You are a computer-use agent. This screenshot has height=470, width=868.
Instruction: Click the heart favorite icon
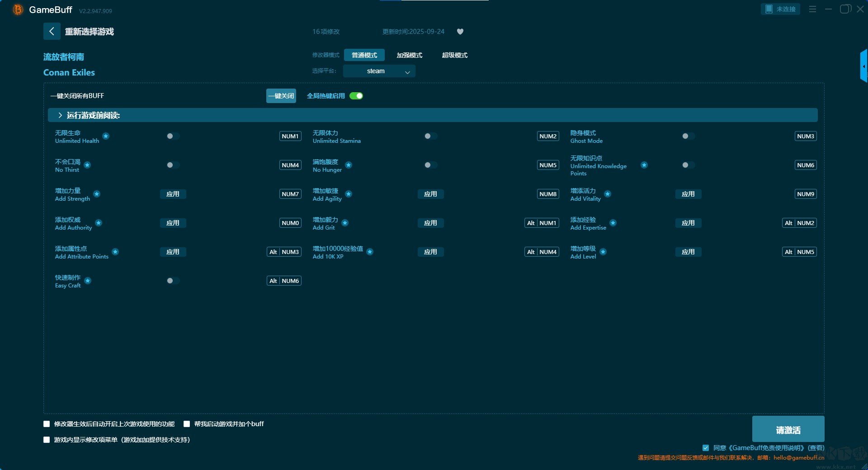(460, 32)
